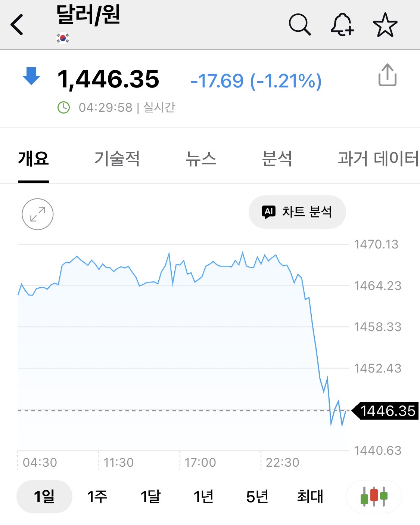The image size is (420, 525).
Task: Open 과거 데이터 tab
Action: coord(378,158)
